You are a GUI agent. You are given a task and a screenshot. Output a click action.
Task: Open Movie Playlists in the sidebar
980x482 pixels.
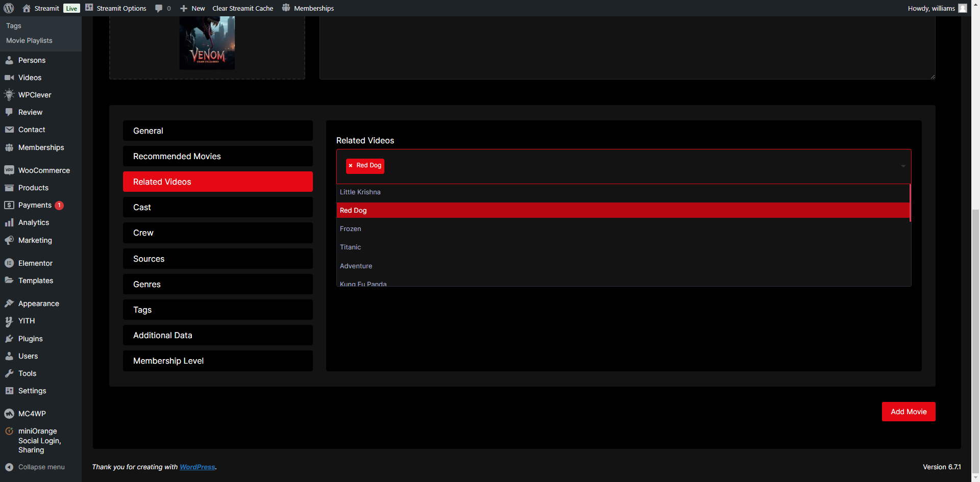pyautogui.click(x=29, y=41)
